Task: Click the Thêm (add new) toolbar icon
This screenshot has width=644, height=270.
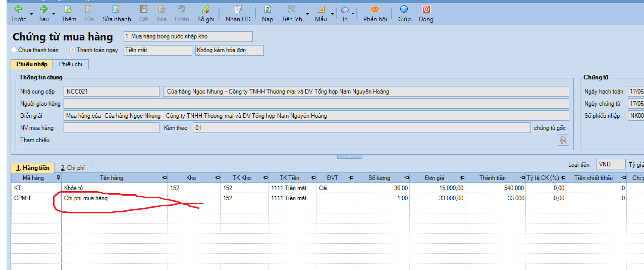Action: tap(69, 9)
